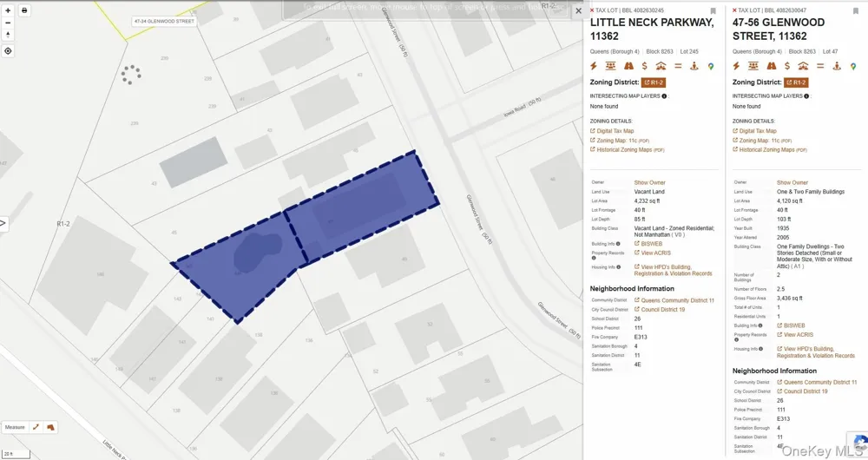Open BISWEB link for 47-56 Glenwood lot
Screen dimensions: 868x460
[791, 325]
